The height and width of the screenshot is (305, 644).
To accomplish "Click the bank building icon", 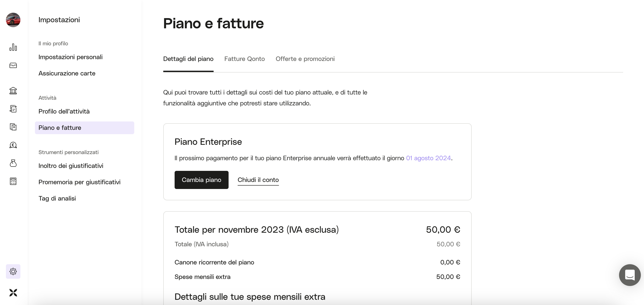I will click(x=13, y=91).
